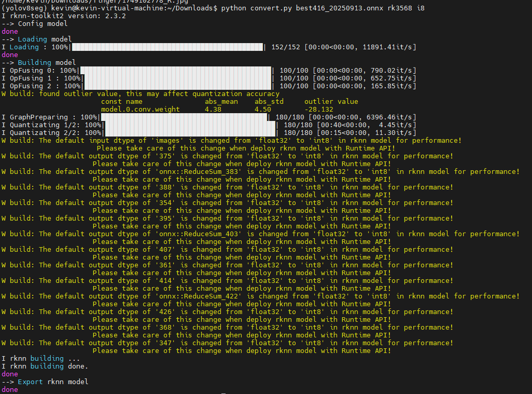Image resolution: width=532 pixels, height=394 pixels.
Task: Click abs_std value '4.50'
Action: (x=263, y=110)
